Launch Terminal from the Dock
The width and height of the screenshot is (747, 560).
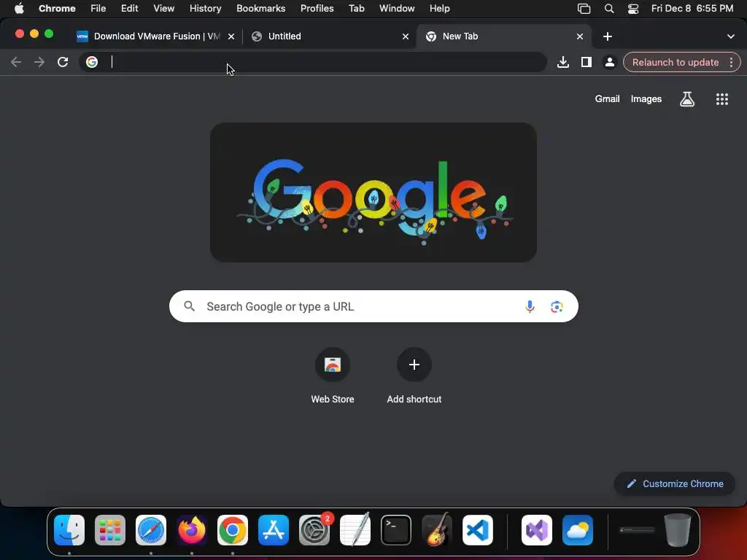[x=396, y=530]
